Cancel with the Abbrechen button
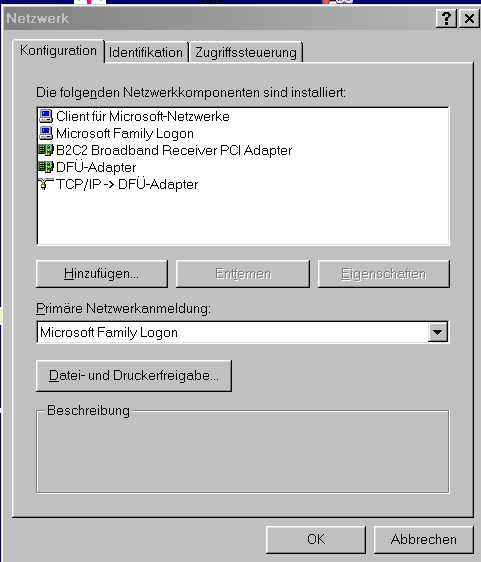481x562 pixels. (424, 539)
